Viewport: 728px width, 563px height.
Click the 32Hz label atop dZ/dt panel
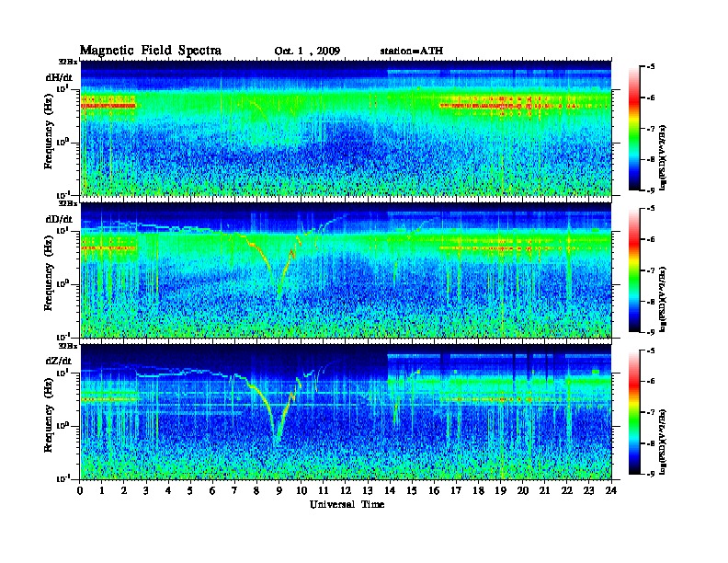click(67, 346)
